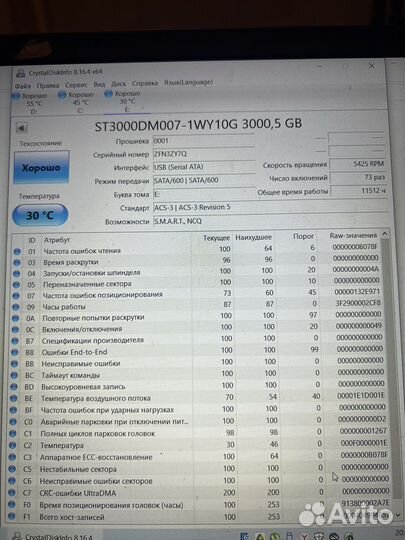
Task: Click status dot for Высокоуровневая запись
Action: click(x=13, y=387)
